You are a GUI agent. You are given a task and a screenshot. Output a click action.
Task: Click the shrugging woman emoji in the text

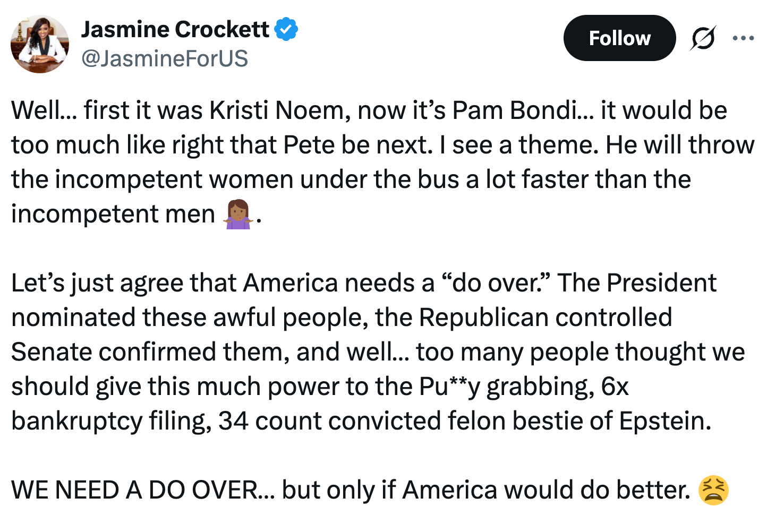(x=240, y=214)
